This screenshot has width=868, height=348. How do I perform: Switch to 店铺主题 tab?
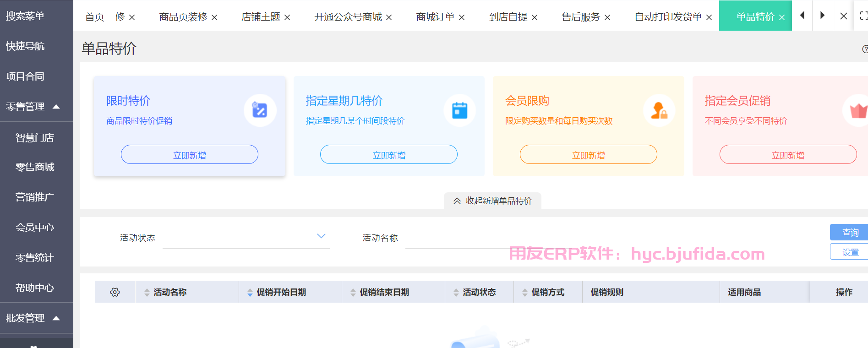261,17
